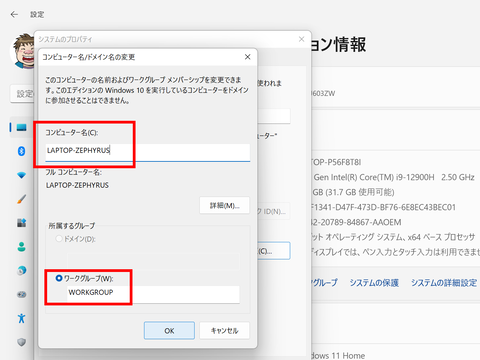Open Time & language globe icon
480x360 pixels.
[x=21, y=270]
